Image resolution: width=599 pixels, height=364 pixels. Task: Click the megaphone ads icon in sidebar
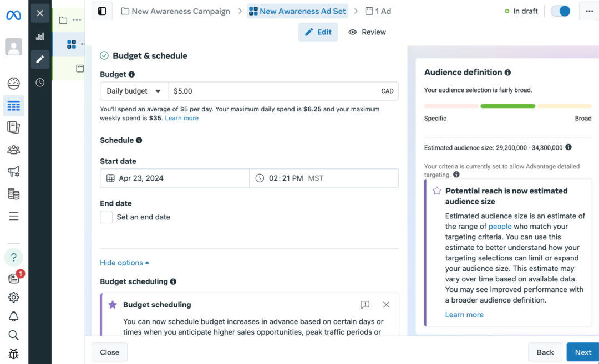tap(14, 172)
